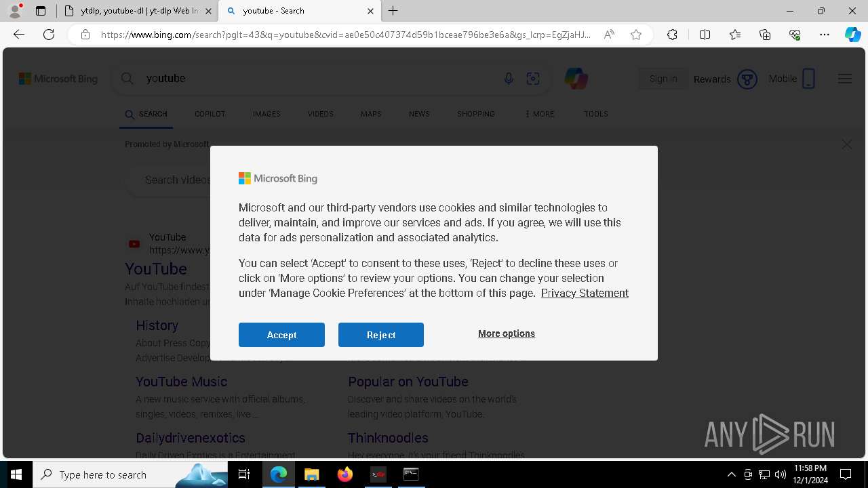This screenshot has width=868, height=488.
Task: Reject cookies in the Bing dialog
Action: (381, 335)
